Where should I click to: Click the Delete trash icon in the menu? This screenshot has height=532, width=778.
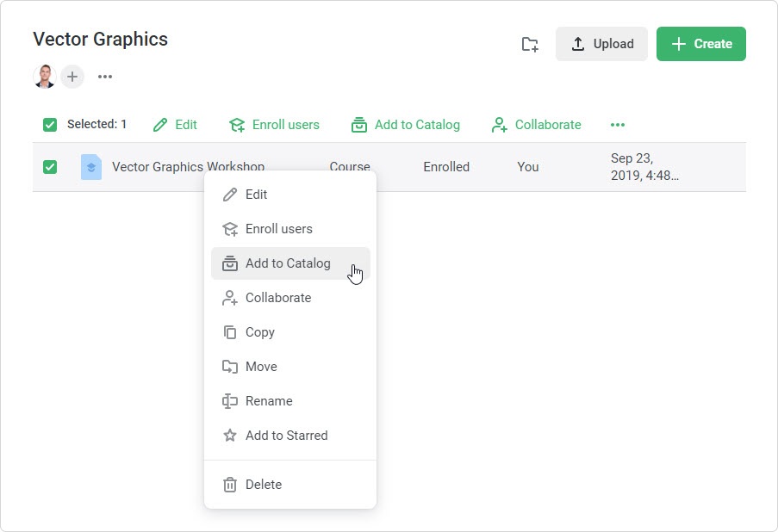[x=228, y=484]
